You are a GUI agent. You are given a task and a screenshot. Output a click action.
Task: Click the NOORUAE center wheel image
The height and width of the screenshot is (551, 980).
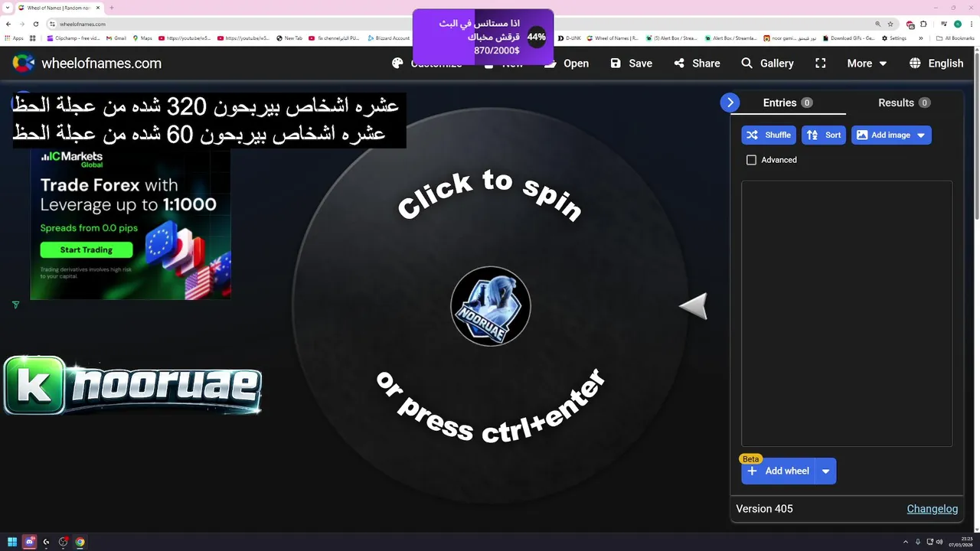[490, 306]
